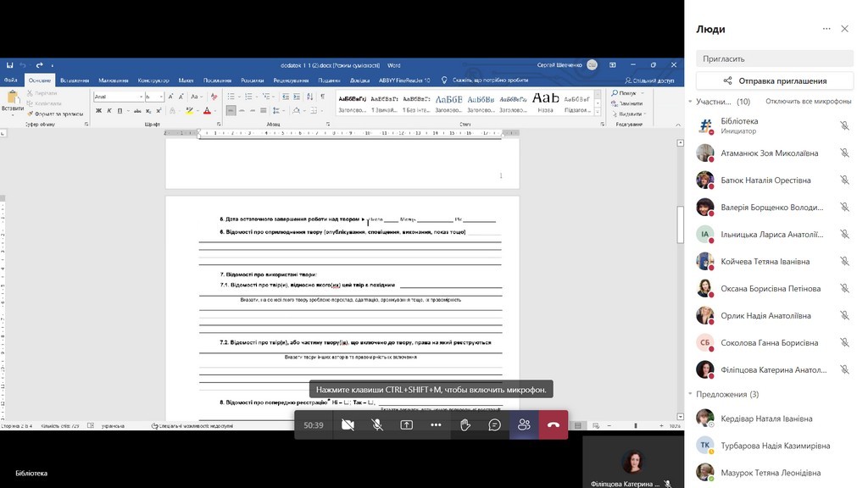The image size is (868, 488).
Task: Collapse the Участники section
Action: pos(690,102)
